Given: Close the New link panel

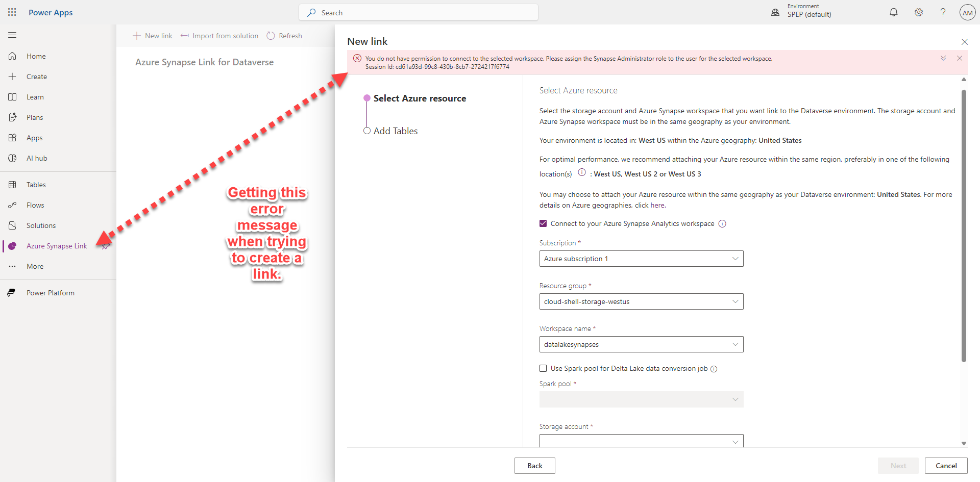Looking at the screenshot, I should click(965, 42).
